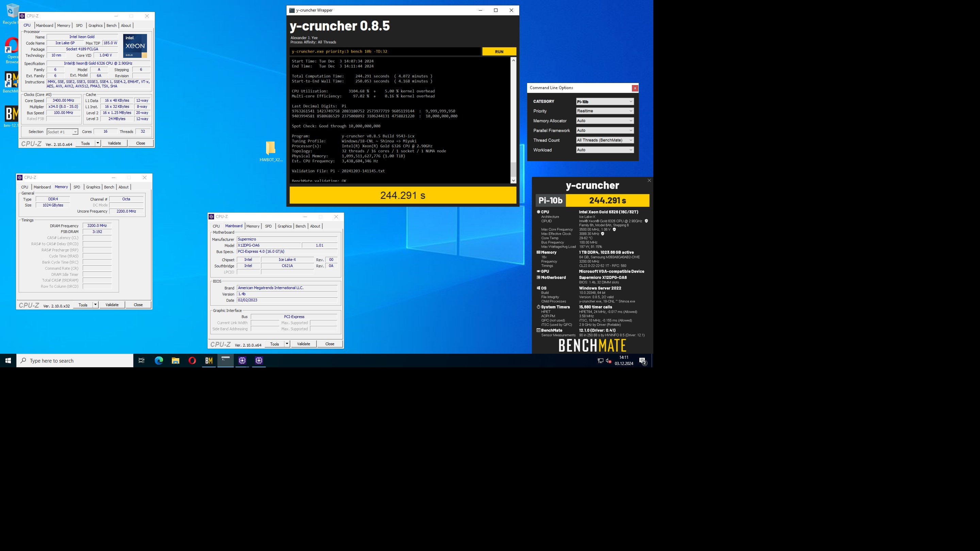Click the Intel Xeon Gold logo in CPU-Z
Image resolution: width=980 pixels, height=551 pixels.
(135, 46)
